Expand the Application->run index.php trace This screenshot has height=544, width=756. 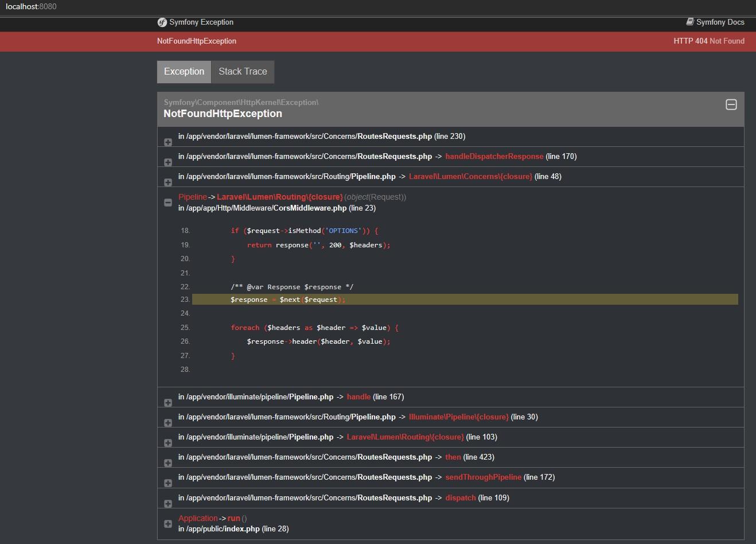click(x=168, y=524)
